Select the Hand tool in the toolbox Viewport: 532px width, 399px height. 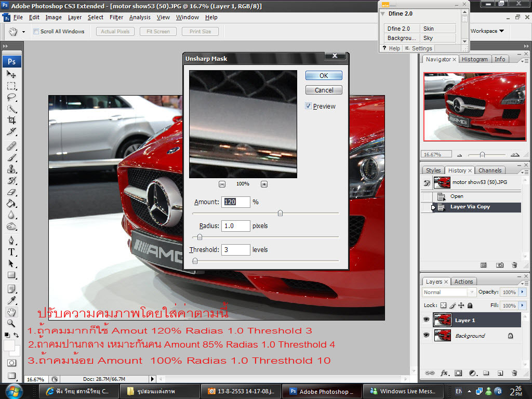[11, 312]
